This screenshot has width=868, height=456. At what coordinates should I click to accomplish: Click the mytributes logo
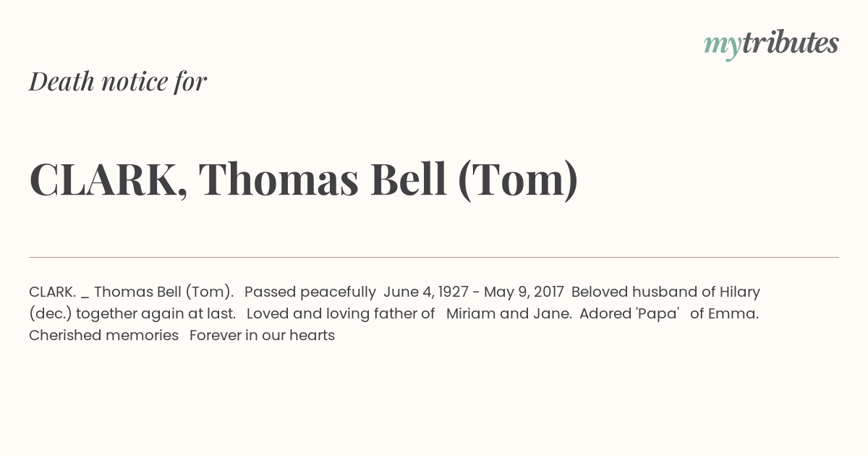click(771, 45)
